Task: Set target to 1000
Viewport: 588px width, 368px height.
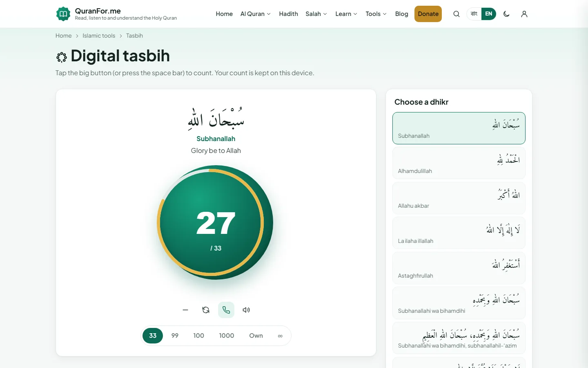Action: pyautogui.click(x=227, y=336)
